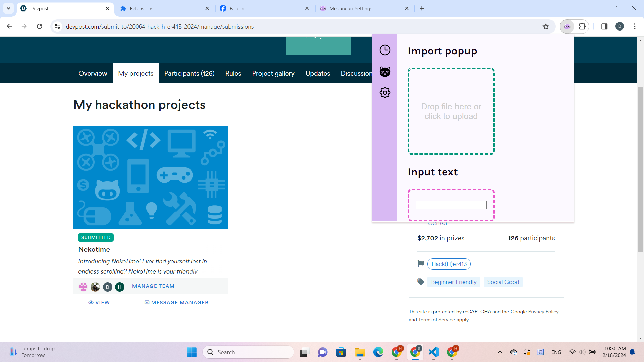The width and height of the screenshot is (644, 362).
Task: Select the black cat icon in sidebar
Action: point(385,72)
